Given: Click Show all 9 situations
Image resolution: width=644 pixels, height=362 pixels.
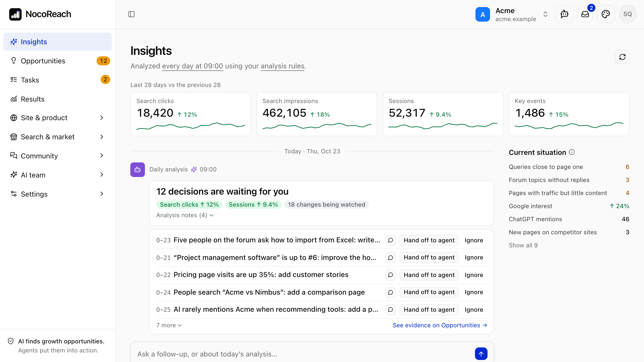Looking at the screenshot, I should point(523,245).
